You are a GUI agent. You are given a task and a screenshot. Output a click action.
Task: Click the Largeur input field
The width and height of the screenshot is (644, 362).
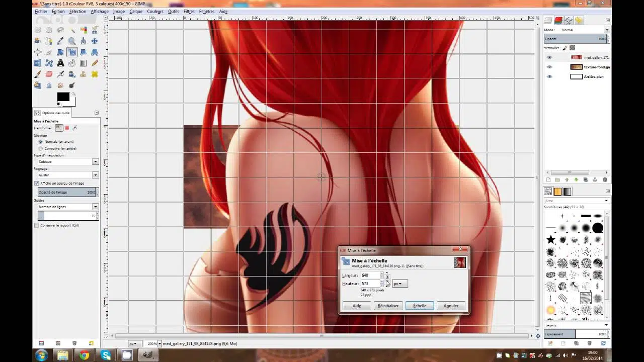coord(369,276)
